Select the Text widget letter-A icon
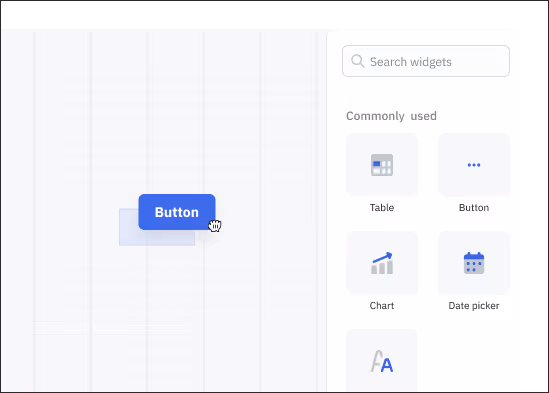This screenshot has height=393, width=549. pyautogui.click(x=382, y=361)
